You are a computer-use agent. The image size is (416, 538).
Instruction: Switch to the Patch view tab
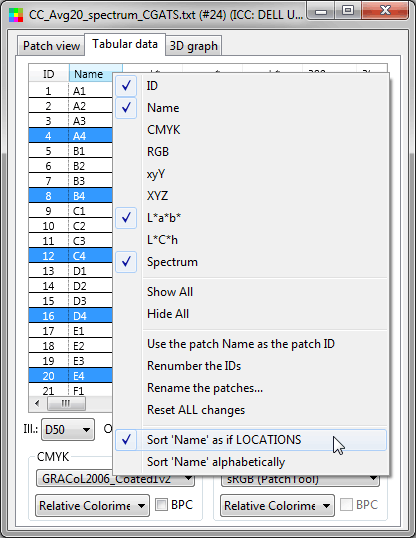click(x=51, y=46)
